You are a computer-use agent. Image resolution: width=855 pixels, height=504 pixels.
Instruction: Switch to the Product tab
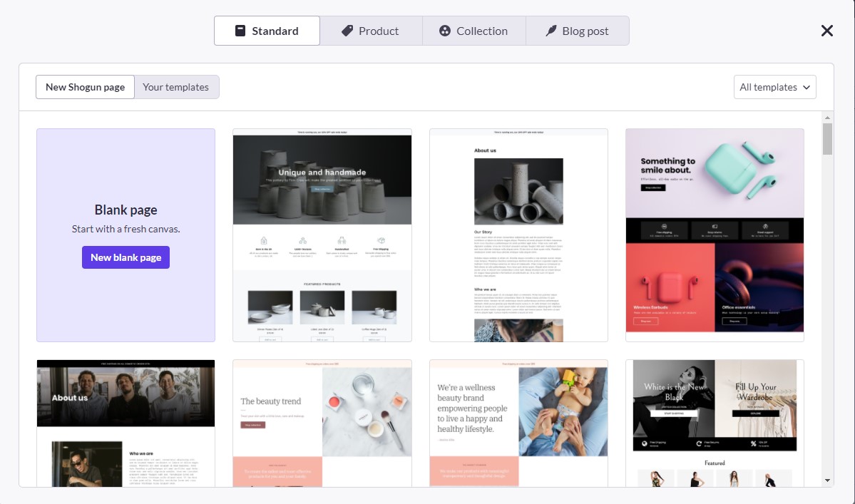pyautogui.click(x=371, y=31)
